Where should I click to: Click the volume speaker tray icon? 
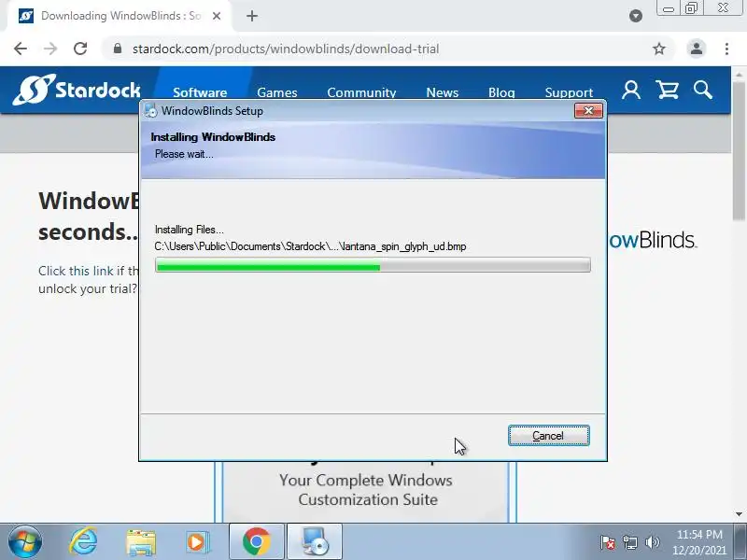click(x=652, y=542)
